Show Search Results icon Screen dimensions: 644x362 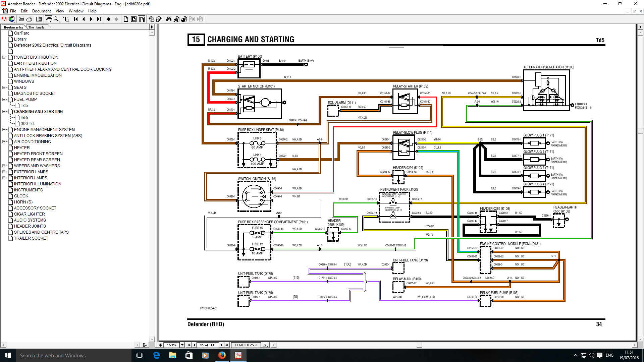point(184,19)
